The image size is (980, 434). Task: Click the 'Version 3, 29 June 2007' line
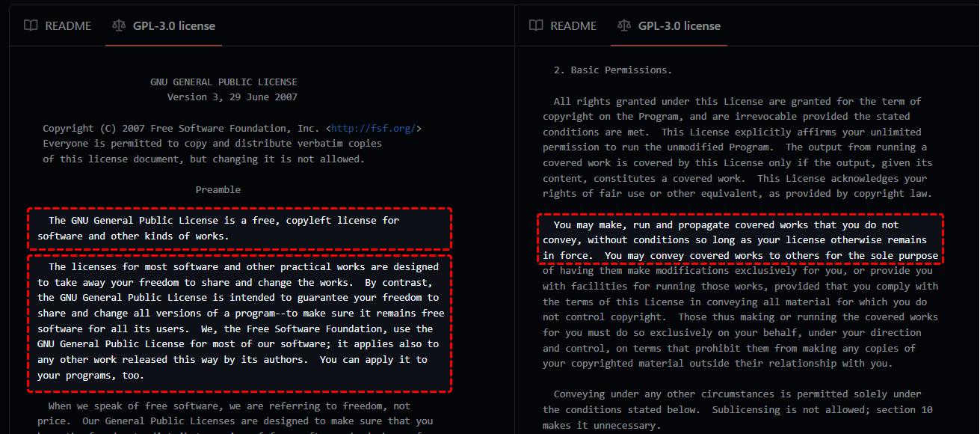tap(232, 97)
